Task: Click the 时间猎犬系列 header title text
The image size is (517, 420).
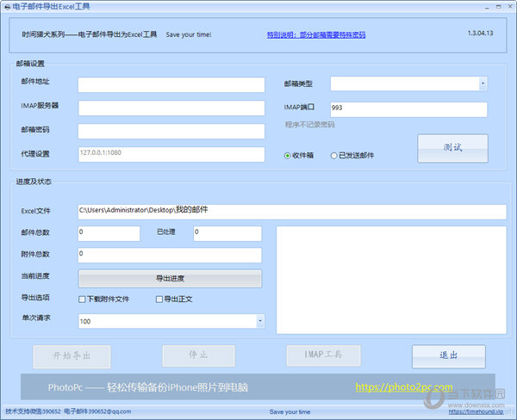Action: [90, 34]
